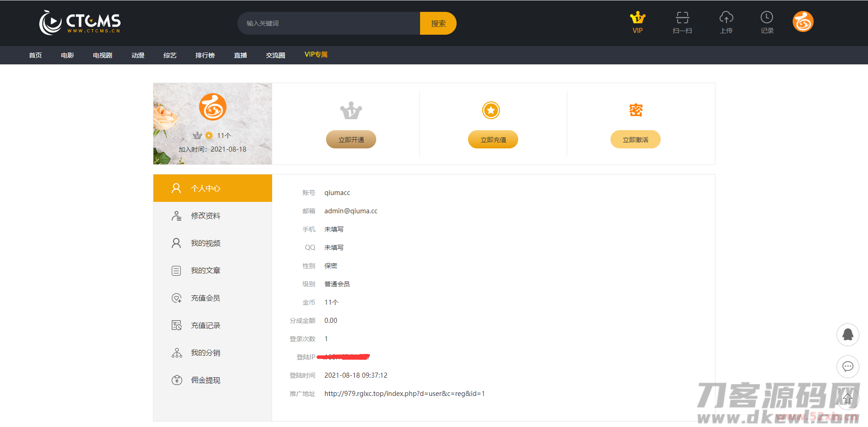Click the CTCMS logo
The width and height of the screenshot is (868, 427).
coord(80,22)
